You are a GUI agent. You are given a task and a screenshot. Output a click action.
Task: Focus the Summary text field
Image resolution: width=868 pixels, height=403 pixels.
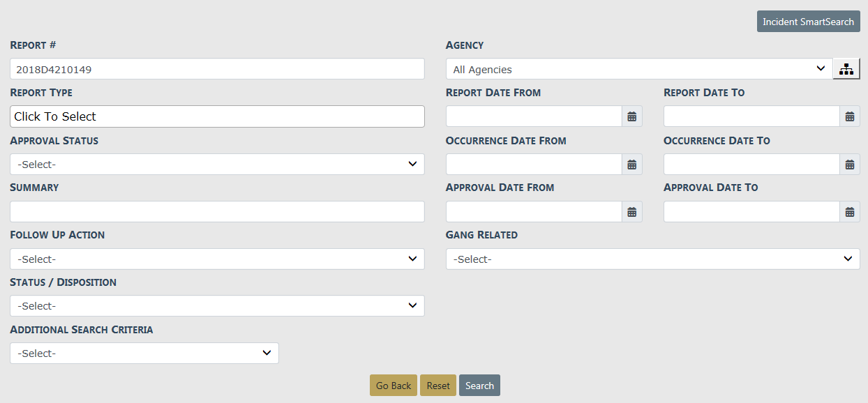(x=217, y=212)
